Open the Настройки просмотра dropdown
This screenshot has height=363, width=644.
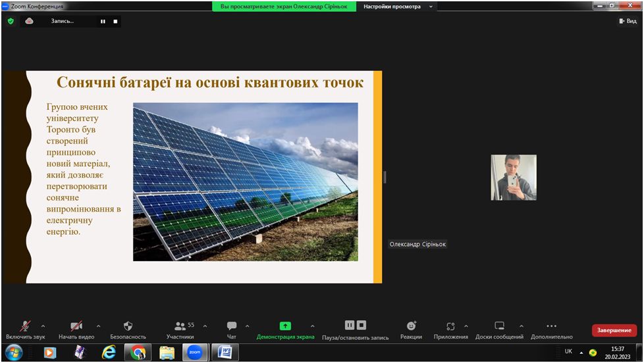[x=397, y=7]
